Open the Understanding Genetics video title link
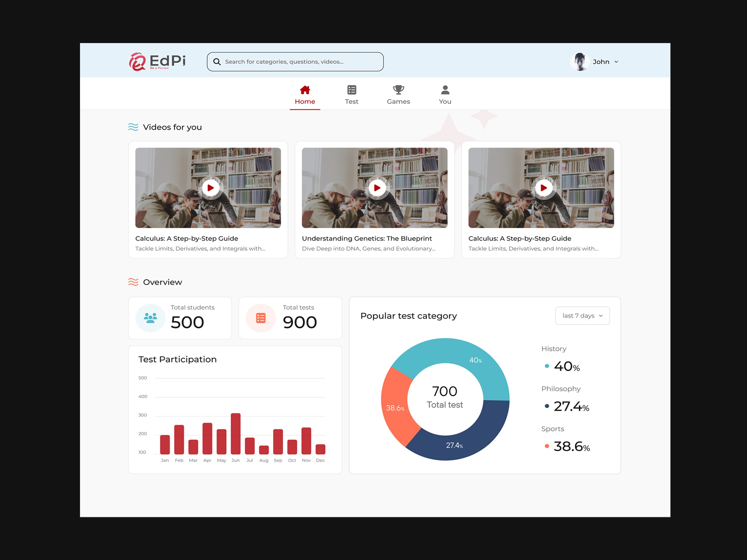Viewport: 747px width, 560px height. coord(367,238)
